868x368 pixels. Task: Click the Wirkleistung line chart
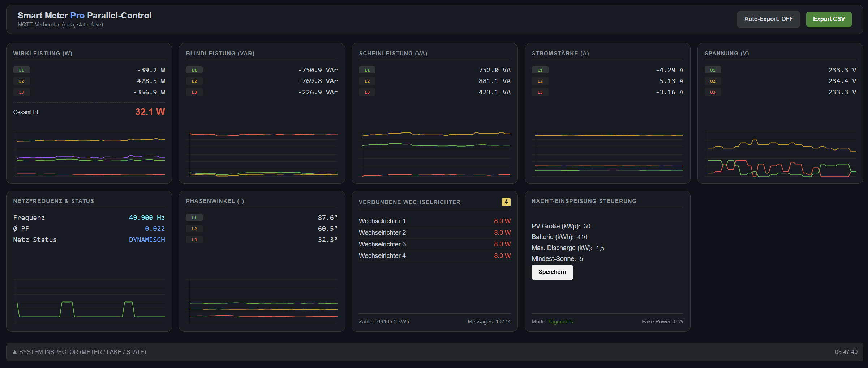pyautogui.click(x=89, y=154)
